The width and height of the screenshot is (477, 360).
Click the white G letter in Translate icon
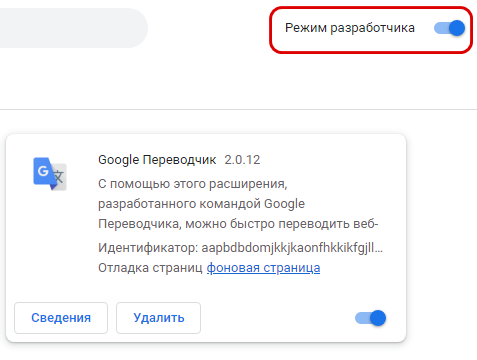coord(43,171)
